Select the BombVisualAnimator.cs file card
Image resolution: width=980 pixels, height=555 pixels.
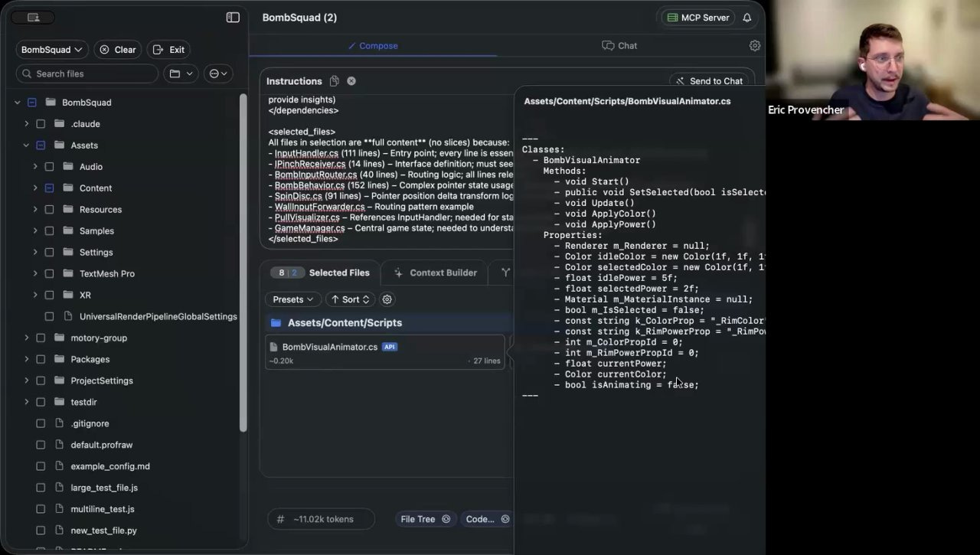pos(385,353)
